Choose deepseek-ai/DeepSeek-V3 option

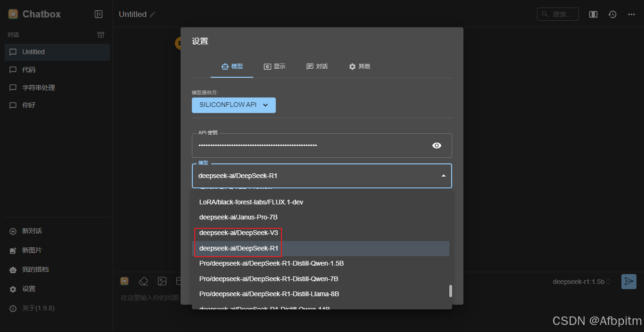click(x=321, y=233)
